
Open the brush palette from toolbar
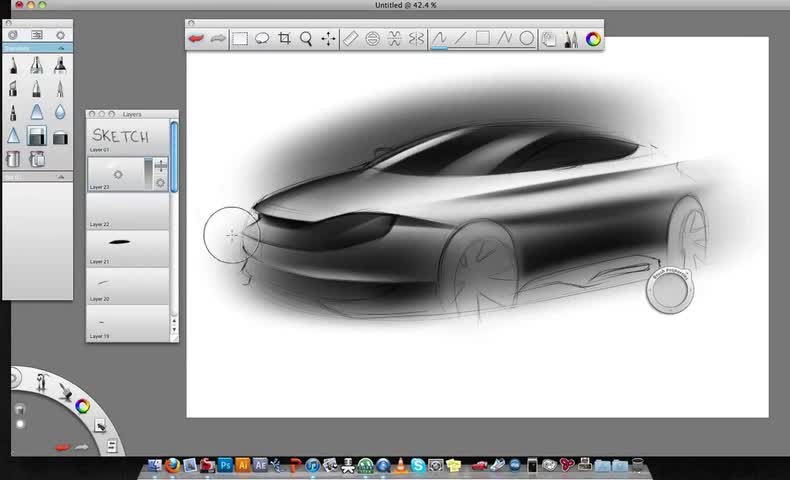571,39
